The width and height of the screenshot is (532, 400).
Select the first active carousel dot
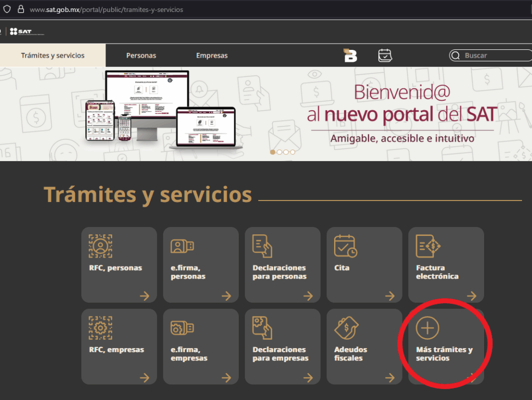(x=273, y=152)
